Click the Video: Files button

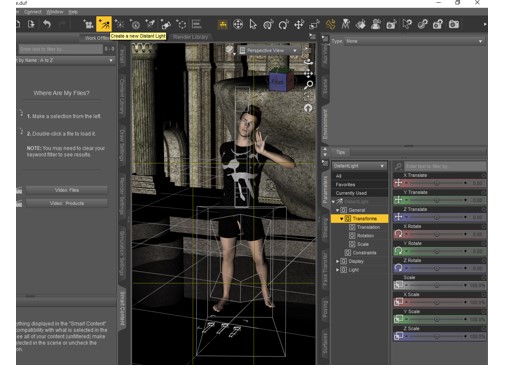67,190
